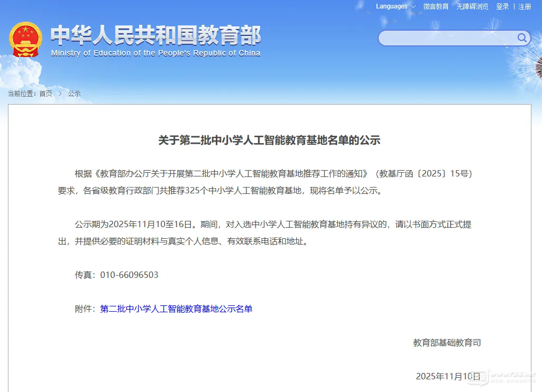
Task: Click the search magnifier icon
Action: (x=522, y=38)
